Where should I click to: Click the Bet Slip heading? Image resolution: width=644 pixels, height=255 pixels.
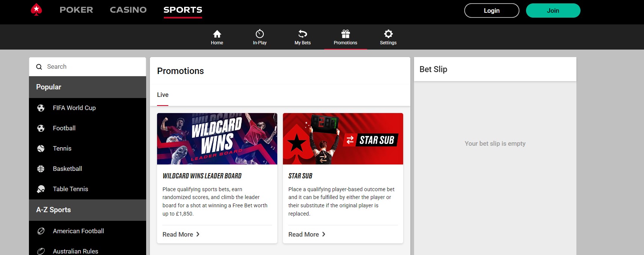click(x=433, y=69)
